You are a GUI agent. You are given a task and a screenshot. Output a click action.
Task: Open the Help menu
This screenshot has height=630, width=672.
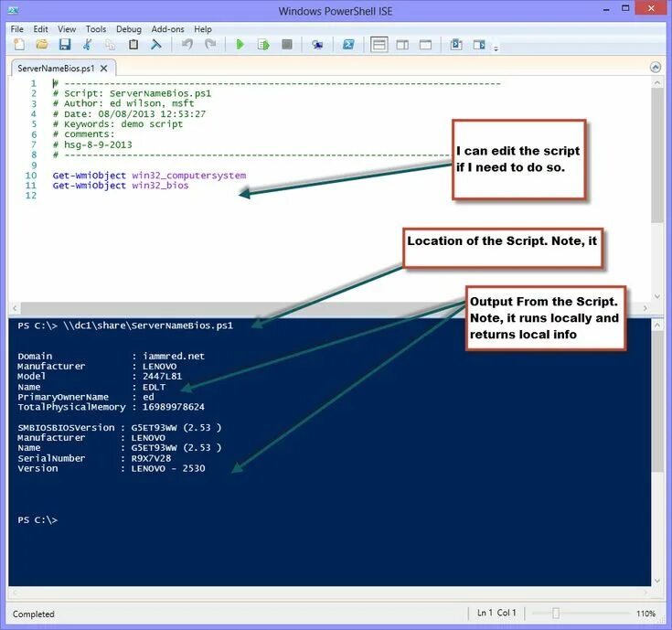(x=203, y=29)
